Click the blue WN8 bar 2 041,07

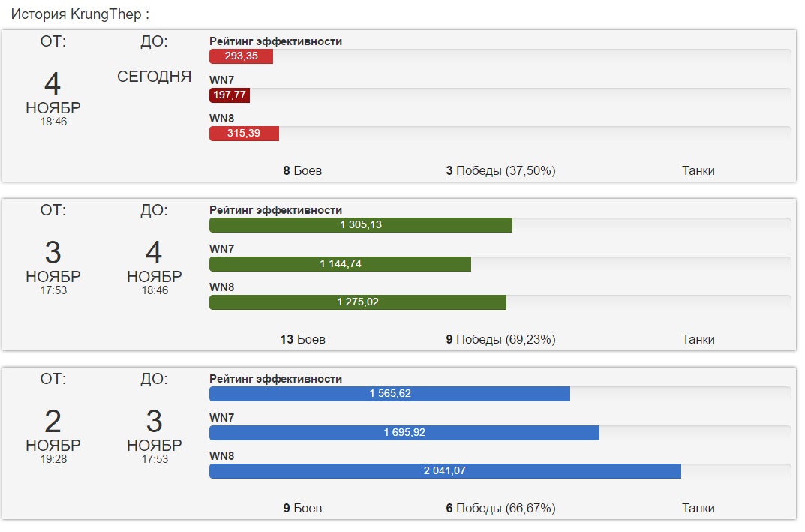(x=445, y=471)
